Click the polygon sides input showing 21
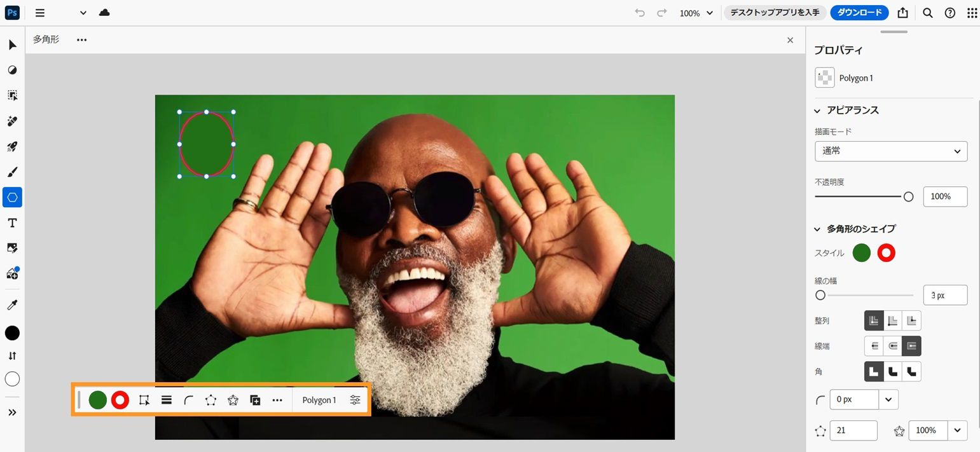980x452 pixels. 853,430
